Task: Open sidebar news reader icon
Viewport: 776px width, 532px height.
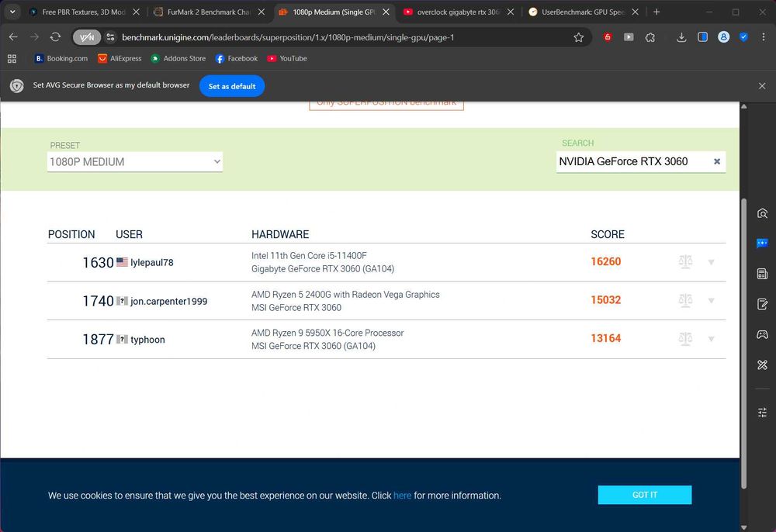Action: pos(762,274)
